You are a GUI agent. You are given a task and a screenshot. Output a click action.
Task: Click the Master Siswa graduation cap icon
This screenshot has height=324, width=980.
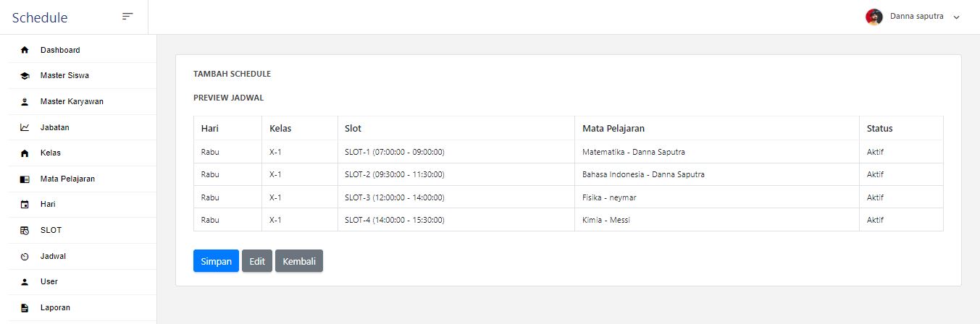tap(25, 76)
